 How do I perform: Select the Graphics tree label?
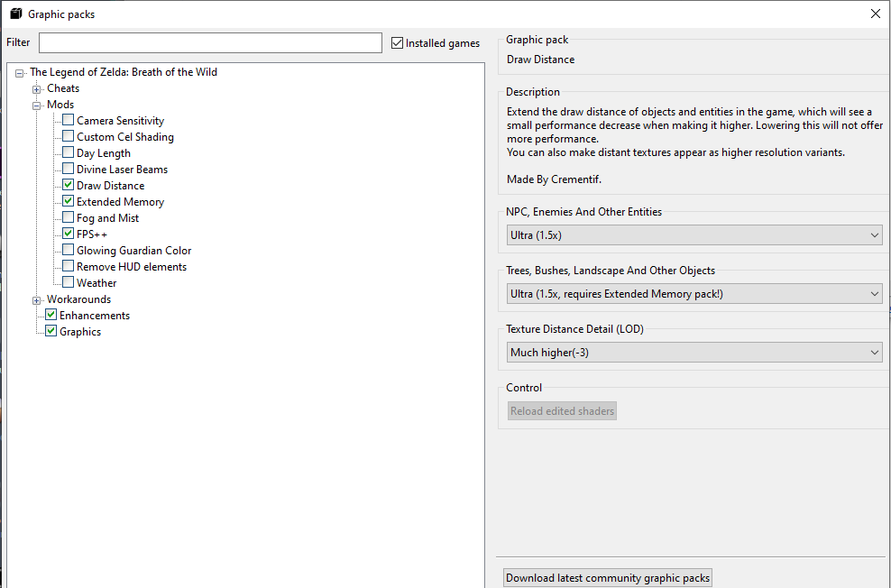(80, 332)
